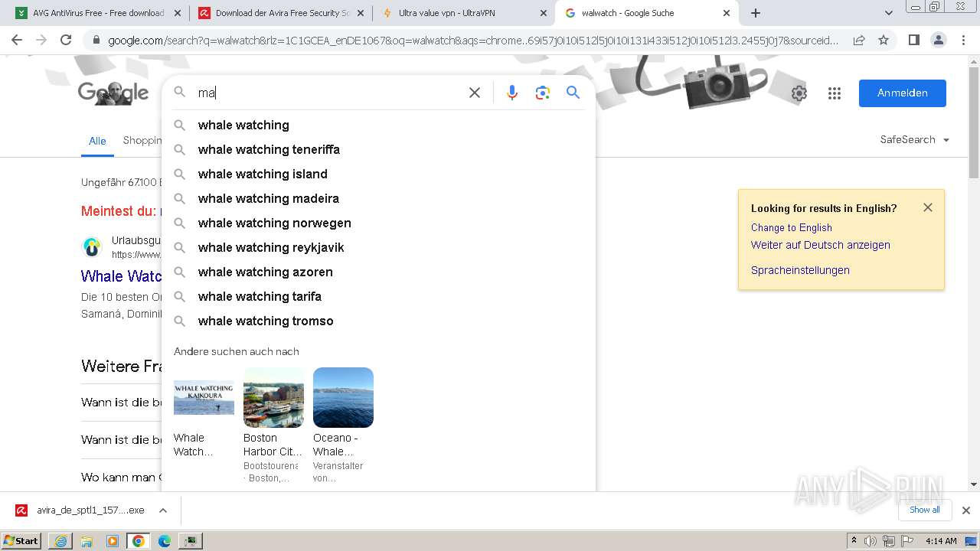The image size is (980, 551).
Task: Click the blue magnifier search button
Action: point(573,93)
